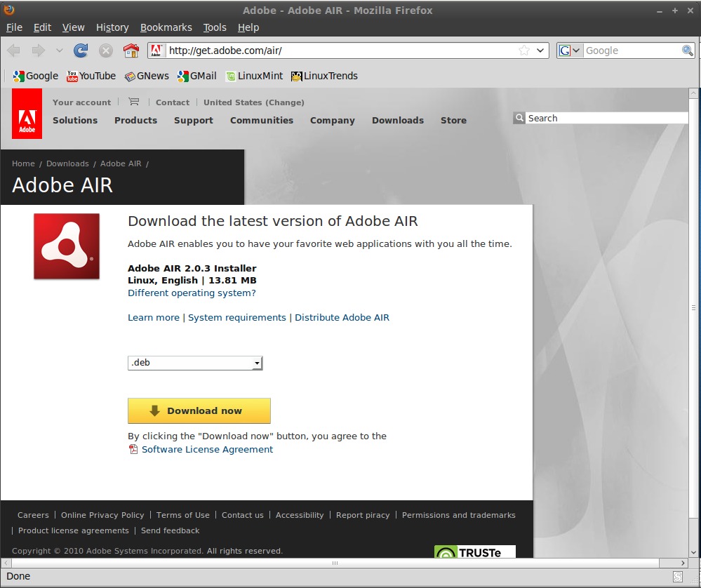Click in the Adobe site Search field
The image size is (701, 588).
click(606, 118)
